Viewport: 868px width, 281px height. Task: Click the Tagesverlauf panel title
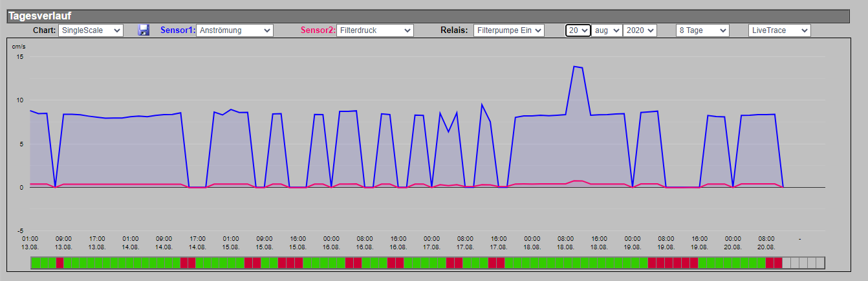pos(39,16)
